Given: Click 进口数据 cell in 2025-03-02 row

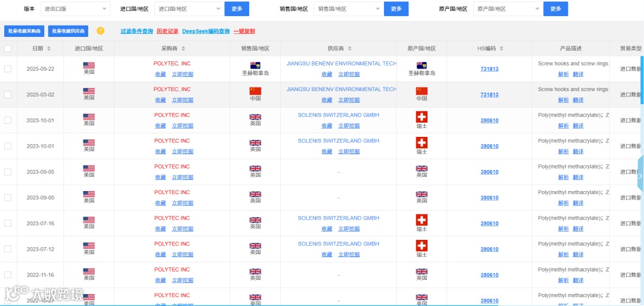Looking at the screenshot, I should pos(630,95).
